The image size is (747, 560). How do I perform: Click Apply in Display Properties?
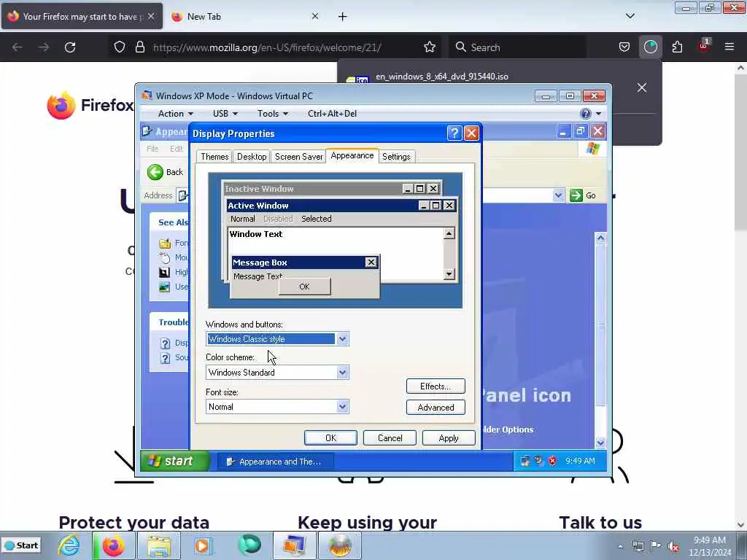pos(449,438)
